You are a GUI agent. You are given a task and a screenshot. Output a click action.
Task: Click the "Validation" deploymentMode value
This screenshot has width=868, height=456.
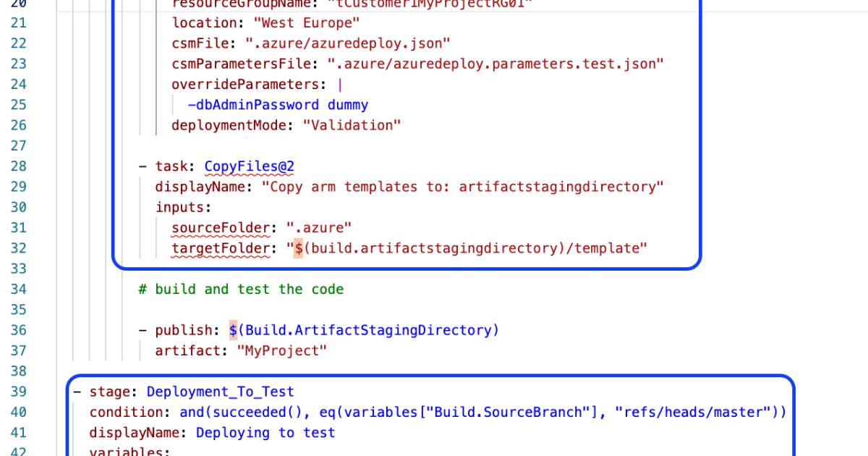click(351, 125)
